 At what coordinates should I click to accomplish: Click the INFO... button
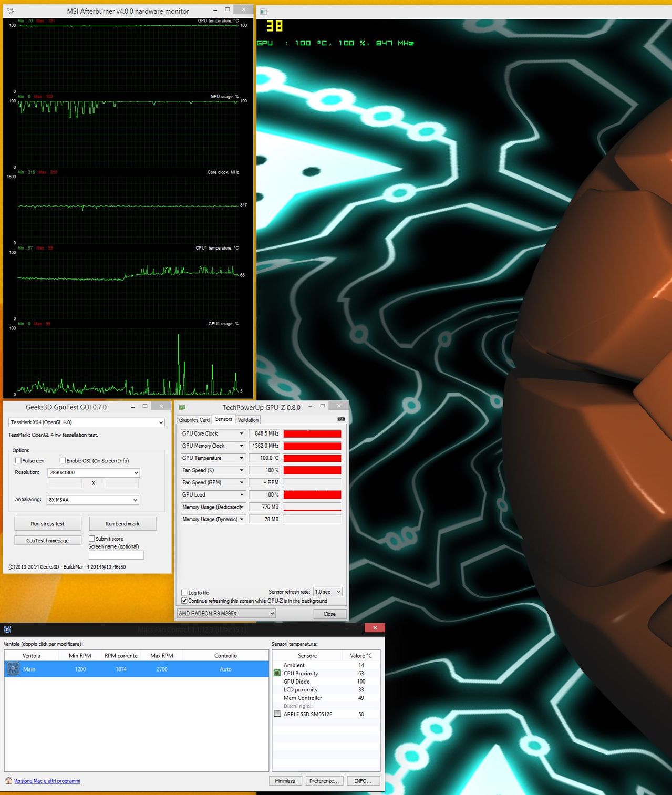click(363, 781)
